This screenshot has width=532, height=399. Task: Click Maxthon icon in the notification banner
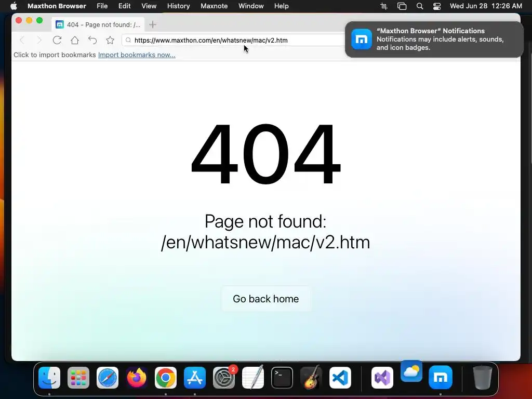362,39
